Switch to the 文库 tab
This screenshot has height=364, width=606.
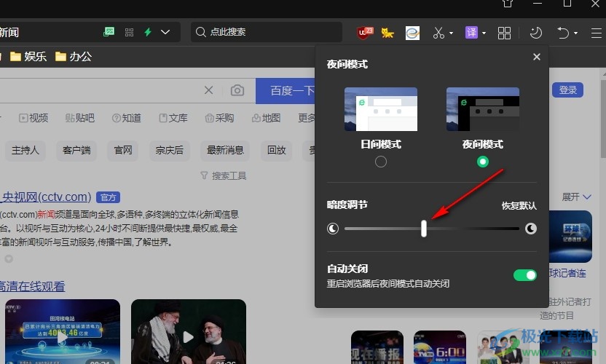point(173,118)
